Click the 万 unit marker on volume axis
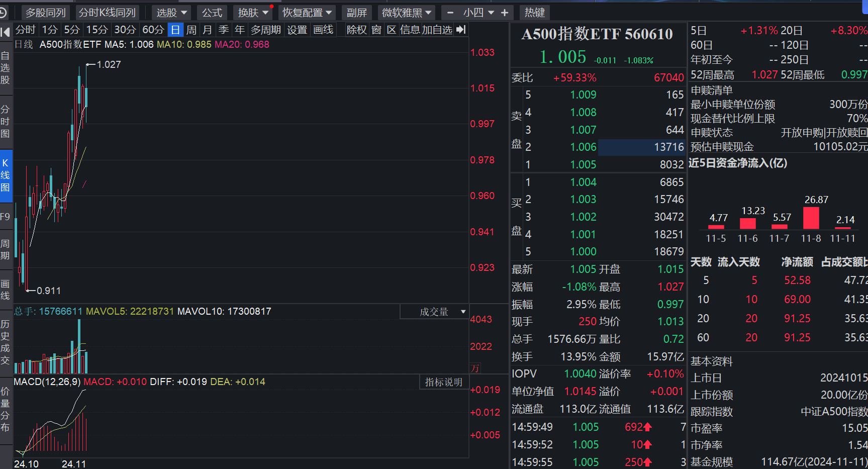Image resolution: width=868 pixels, height=469 pixels. tap(475, 368)
